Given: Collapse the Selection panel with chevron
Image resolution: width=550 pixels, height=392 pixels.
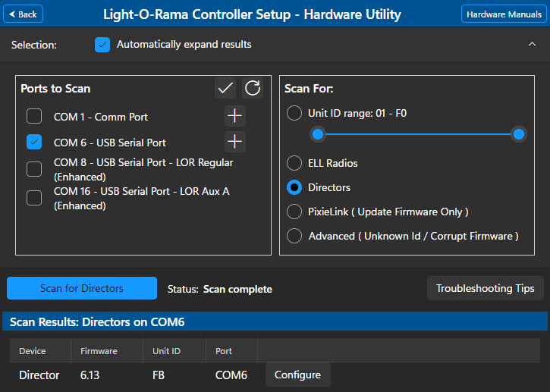Looking at the screenshot, I should tap(532, 45).
